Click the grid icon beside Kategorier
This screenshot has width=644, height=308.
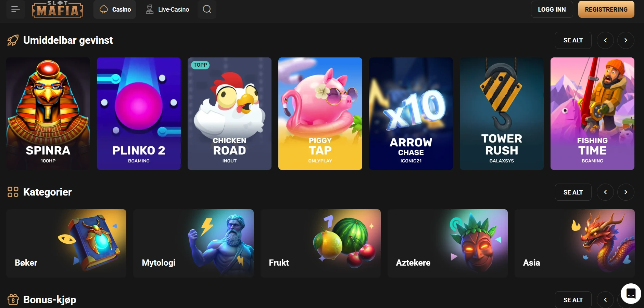coord(13,192)
